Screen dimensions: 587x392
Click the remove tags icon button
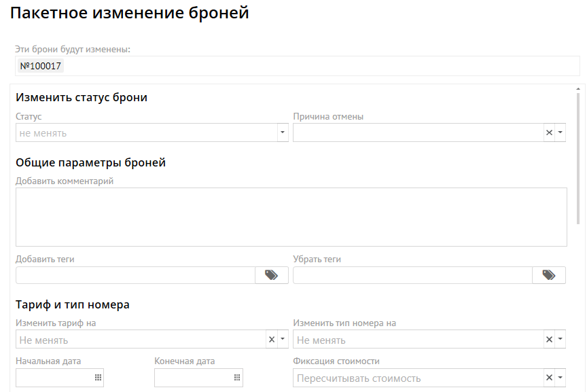549,275
